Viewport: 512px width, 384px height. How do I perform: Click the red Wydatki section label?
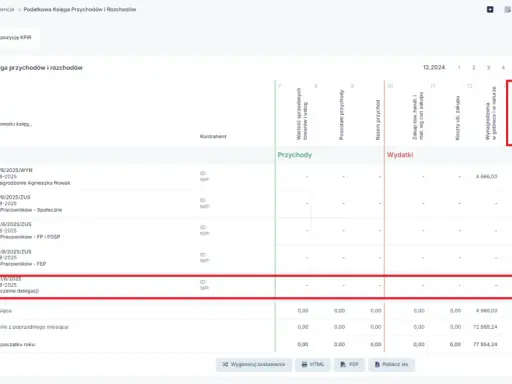point(400,155)
